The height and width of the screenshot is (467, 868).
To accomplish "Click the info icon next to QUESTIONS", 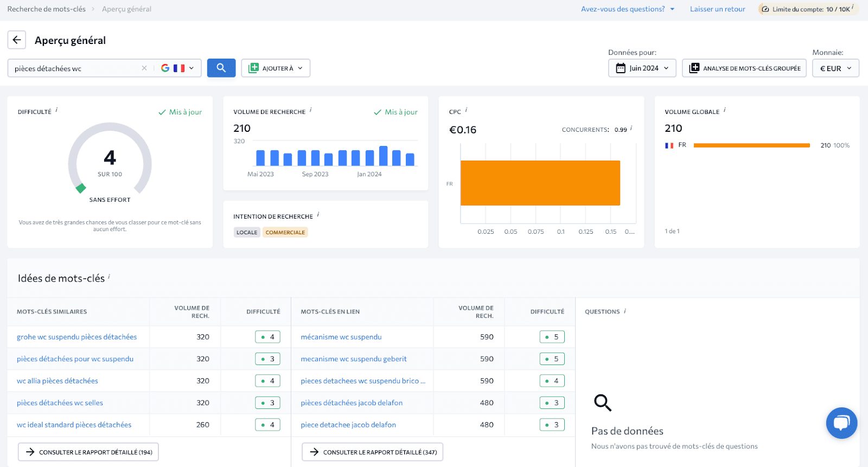I will [x=625, y=311].
